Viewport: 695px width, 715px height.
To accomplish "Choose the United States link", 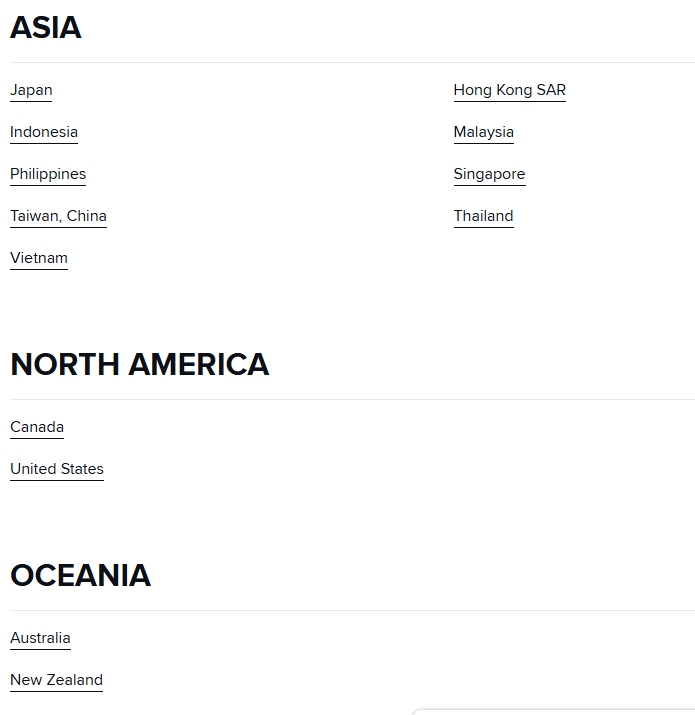I will point(57,469).
